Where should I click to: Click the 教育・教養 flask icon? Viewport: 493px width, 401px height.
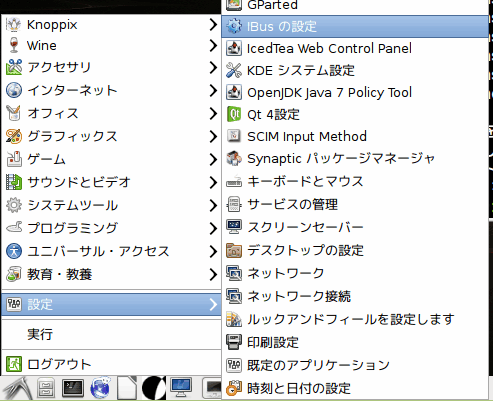[x=14, y=274]
